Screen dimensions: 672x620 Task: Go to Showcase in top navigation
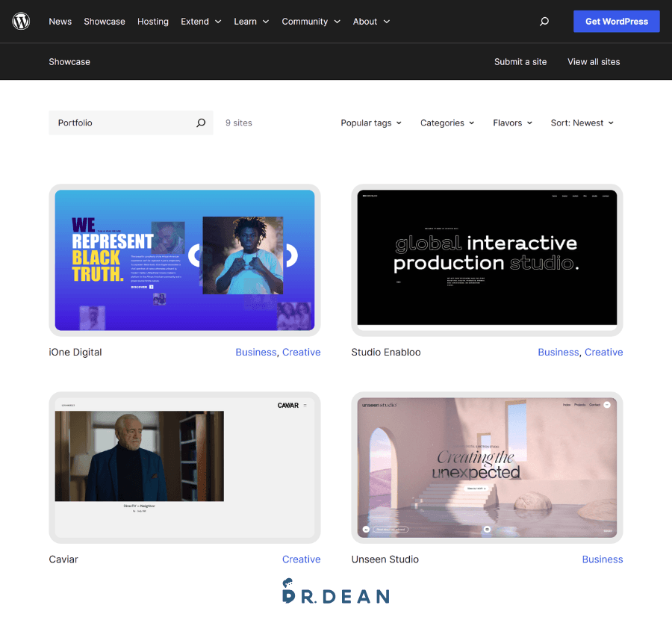105,22
